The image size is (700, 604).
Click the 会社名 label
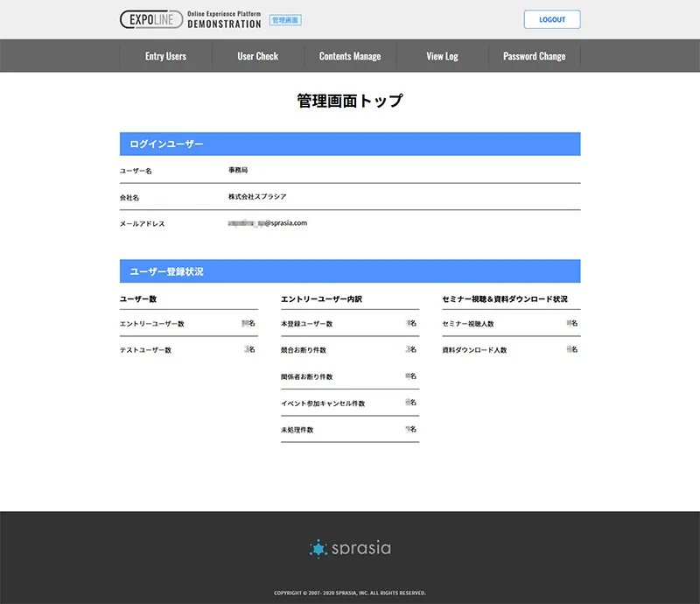[x=129, y=198]
